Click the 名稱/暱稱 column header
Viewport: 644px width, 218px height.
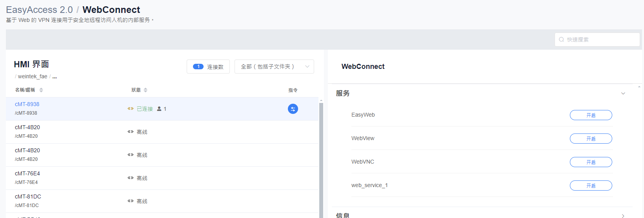tap(25, 90)
